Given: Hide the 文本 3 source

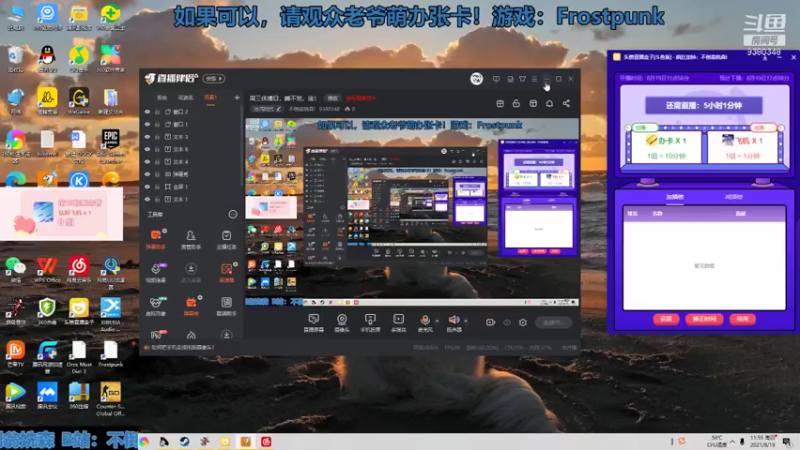Looking at the screenshot, I should point(147,137).
